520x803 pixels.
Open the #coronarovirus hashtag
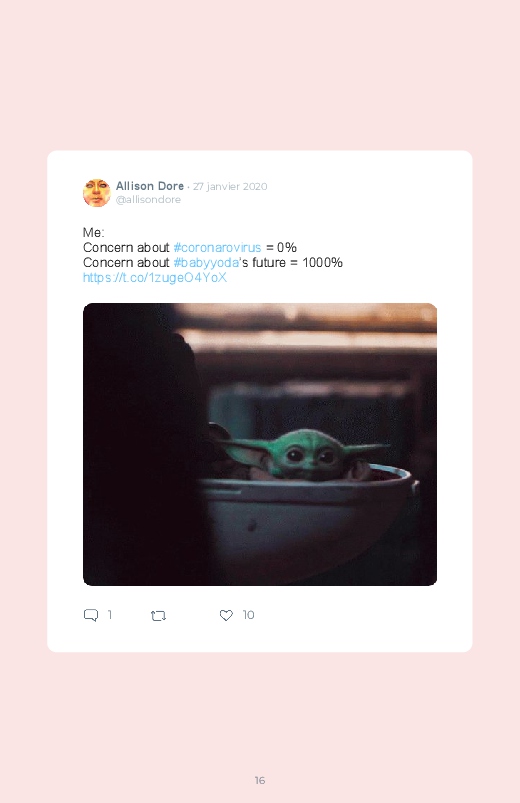(217, 247)
